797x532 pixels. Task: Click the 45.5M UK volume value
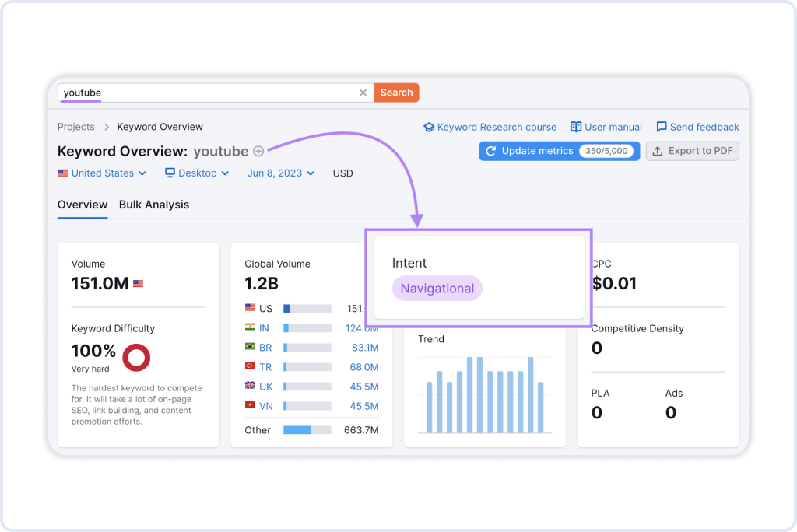point(364,387)
